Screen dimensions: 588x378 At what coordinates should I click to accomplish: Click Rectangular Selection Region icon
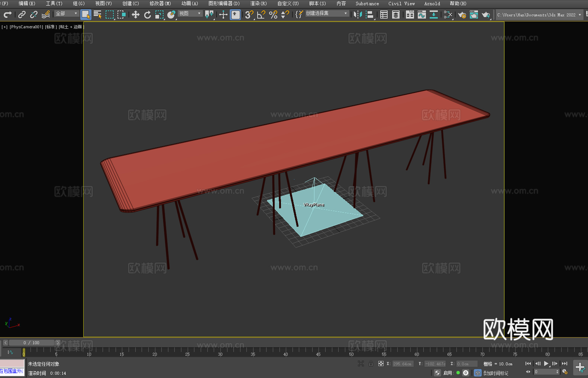point(110,14)
